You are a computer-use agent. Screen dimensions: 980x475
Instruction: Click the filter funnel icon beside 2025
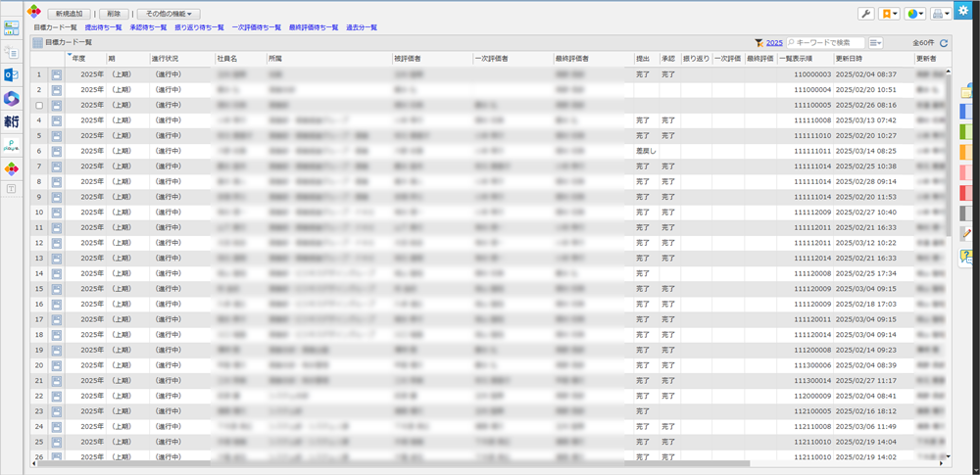click(x=759, y=43)
